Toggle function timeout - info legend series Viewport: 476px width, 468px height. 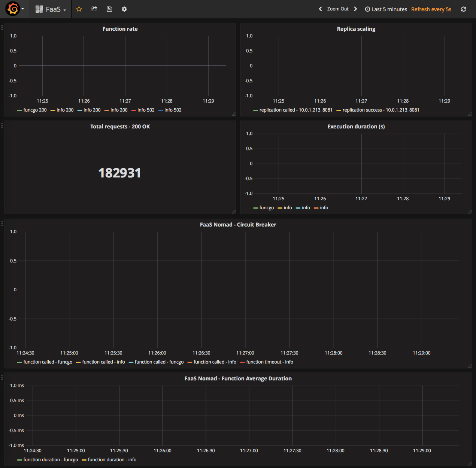tap(270, 362)
